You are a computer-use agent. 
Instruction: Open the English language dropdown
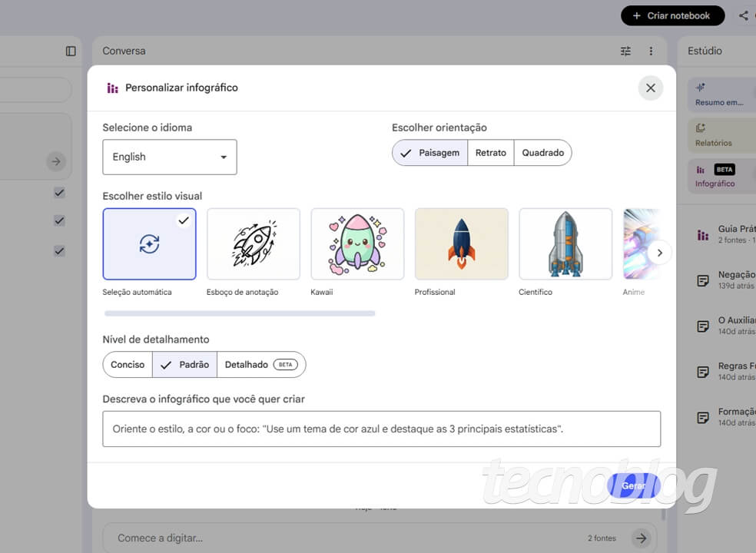click(x=169, y=157)
